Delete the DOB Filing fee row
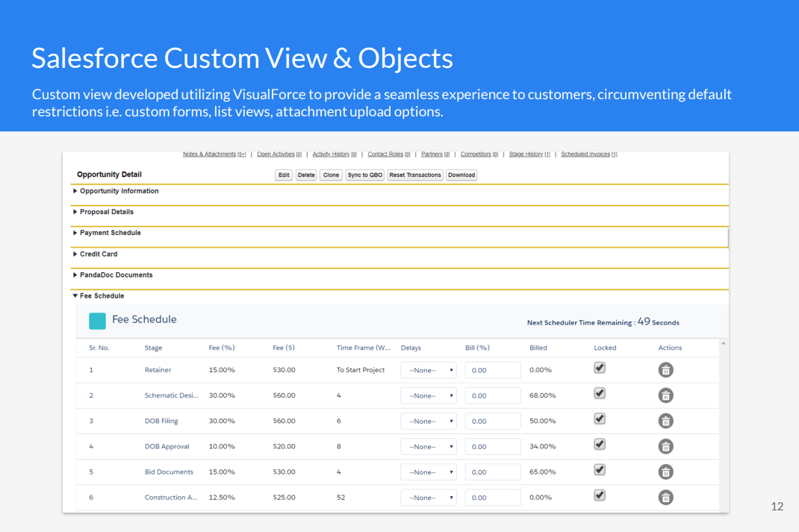Screen dimensions: 799x532 coord(665,421)
